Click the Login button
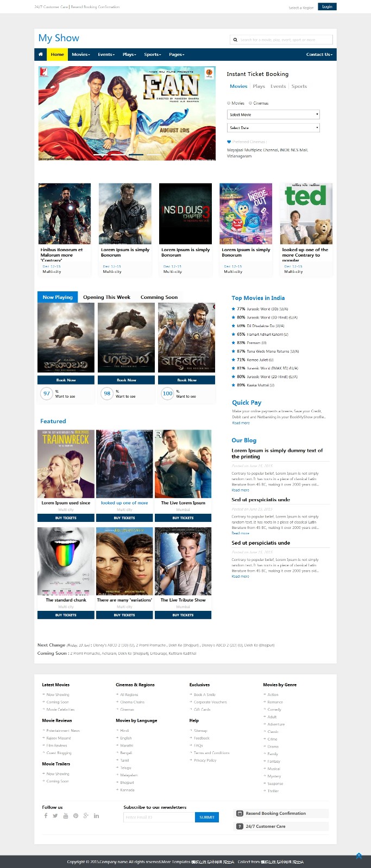Image resolution: width=371 pixels, height=868 pixels. (x=327, y=7)
